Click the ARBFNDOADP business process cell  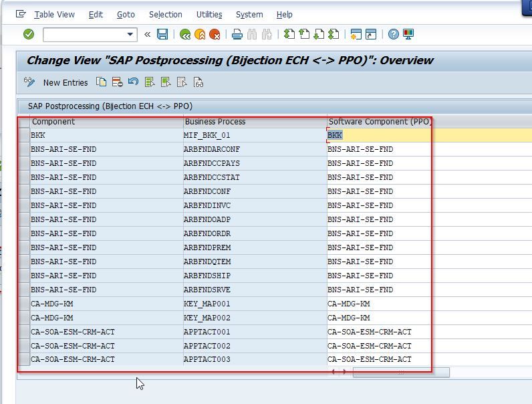(255, 219)
